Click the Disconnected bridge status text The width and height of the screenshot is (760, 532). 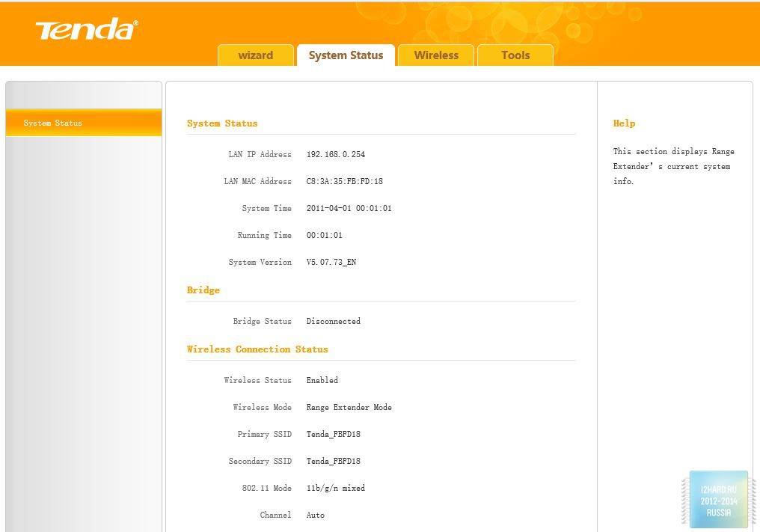click(x=334, y=322)
